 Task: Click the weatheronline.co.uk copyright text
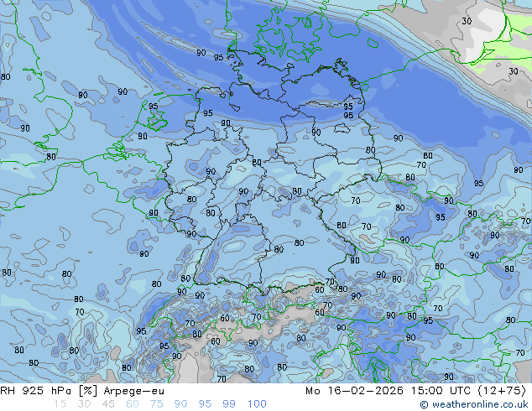(474, 404)
